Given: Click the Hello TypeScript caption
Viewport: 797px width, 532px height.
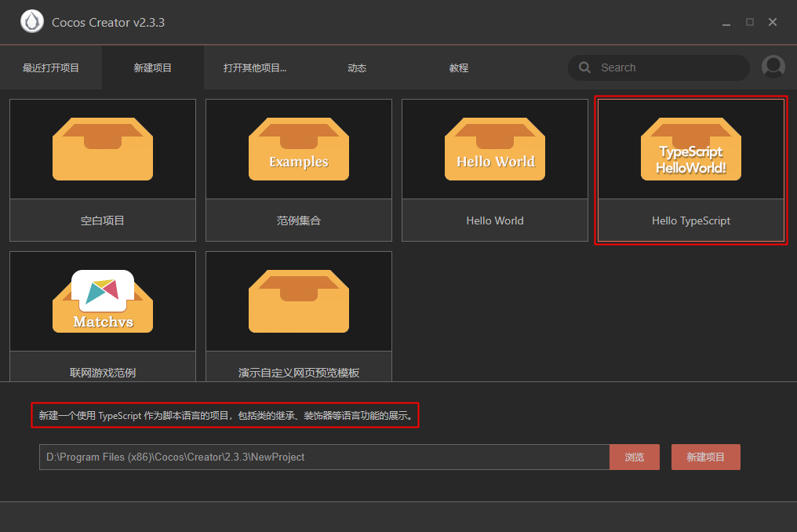Looking at the screenshot, I should [x=691, y=220].
